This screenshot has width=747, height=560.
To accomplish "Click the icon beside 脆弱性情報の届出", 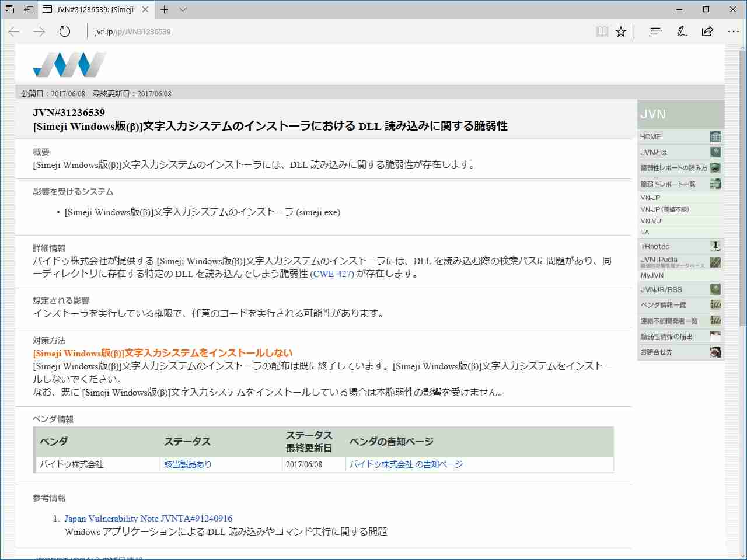I will (715, 337).
